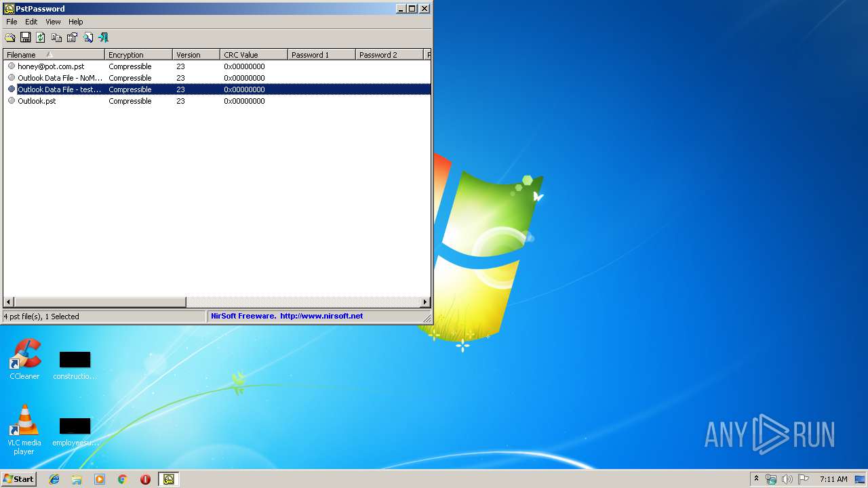
Task: Launch Google Chrome from the taskbar
Action: click(123, 479)
